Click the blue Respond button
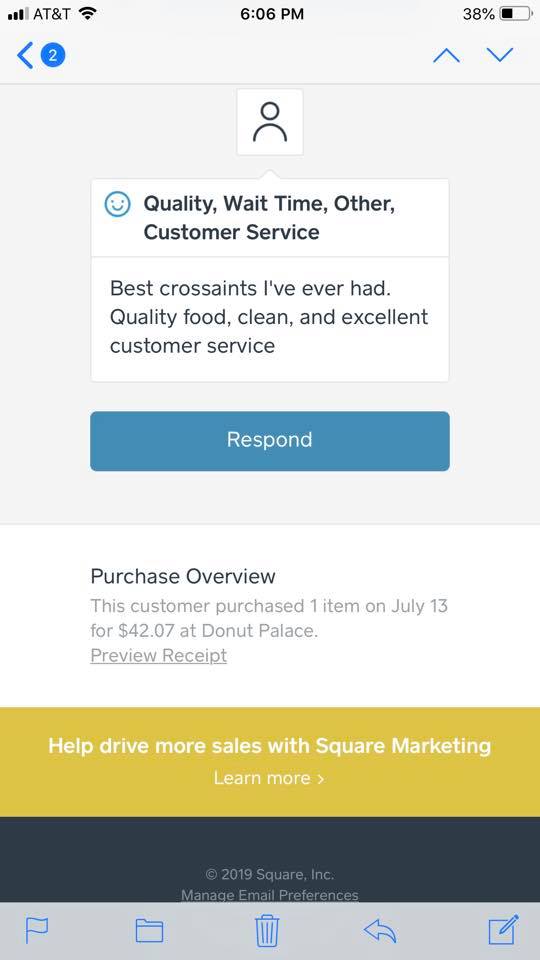Viewport: 540px width, 960px height. (270, 441)
